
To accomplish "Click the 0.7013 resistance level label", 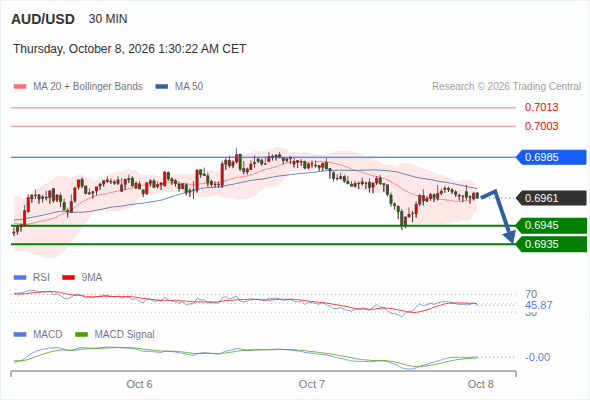I will pos(541,107).
